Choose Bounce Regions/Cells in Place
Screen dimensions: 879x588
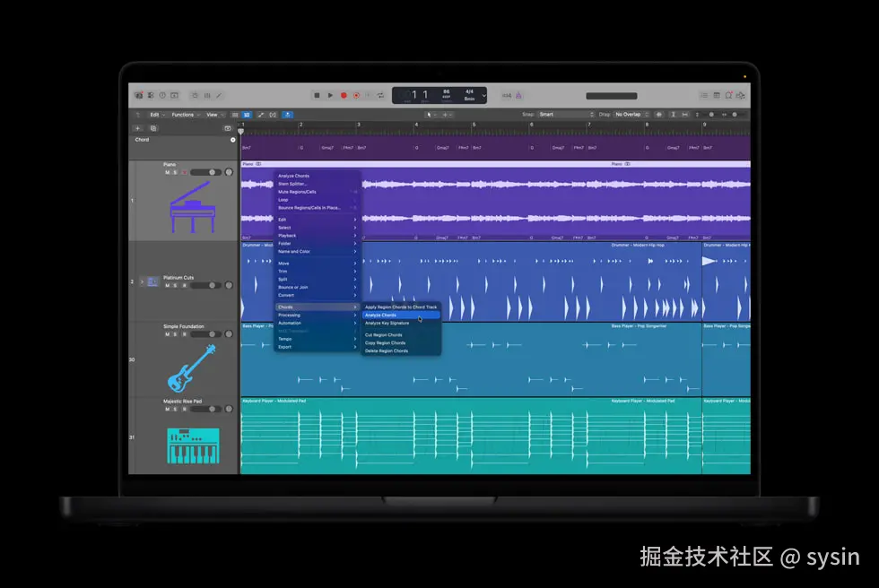[x=309, y=208]
